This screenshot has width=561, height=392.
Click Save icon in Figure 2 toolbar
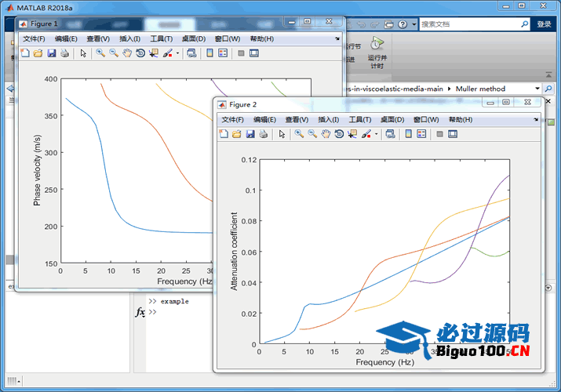250,134
